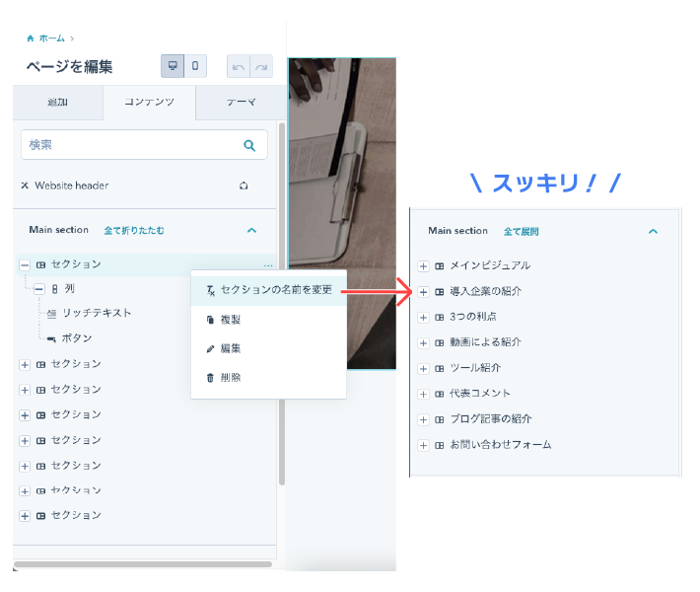Choose 編集 from context menu
The image size is (700, 592).
[x=269, y=348]
